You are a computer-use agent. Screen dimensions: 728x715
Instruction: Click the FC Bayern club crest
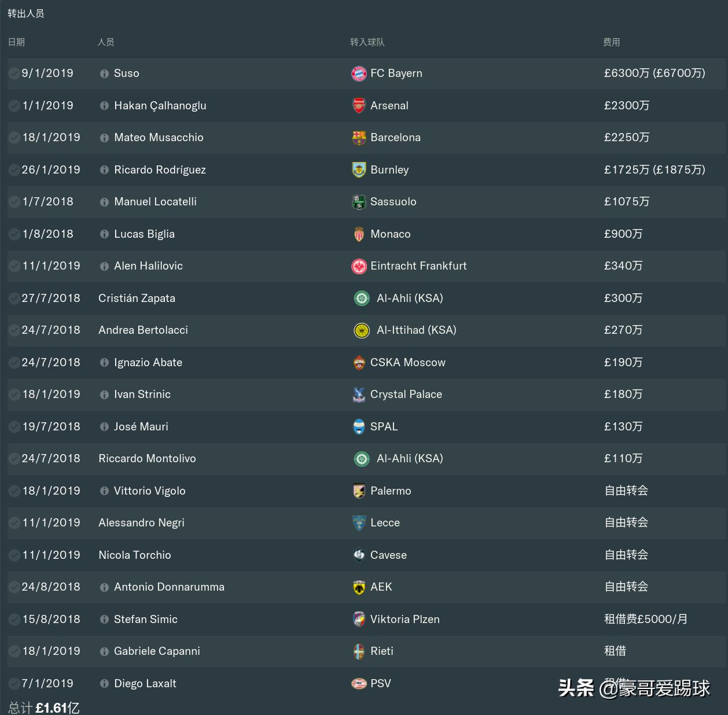click(x=359, y=73)
